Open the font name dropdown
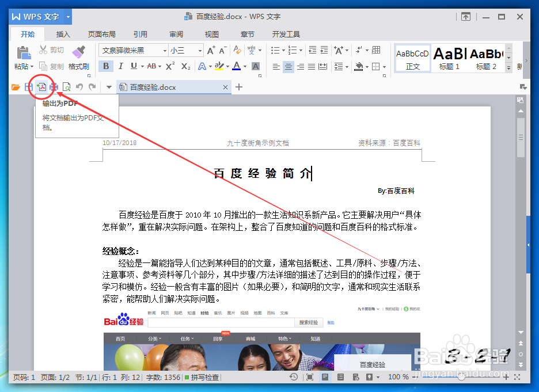This screenshot has width=539, height=392. click(x=165, y=51)
